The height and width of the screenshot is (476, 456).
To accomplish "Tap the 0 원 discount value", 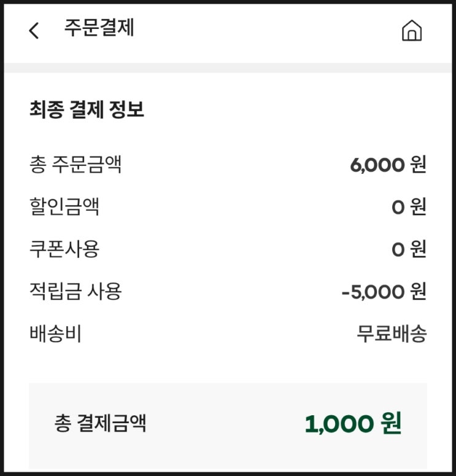I will [409, 208].
